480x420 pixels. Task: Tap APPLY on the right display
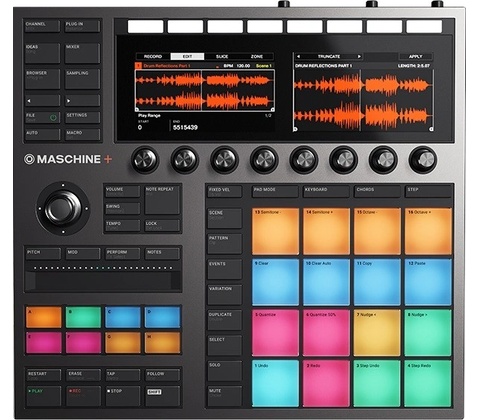click(416, 56)
